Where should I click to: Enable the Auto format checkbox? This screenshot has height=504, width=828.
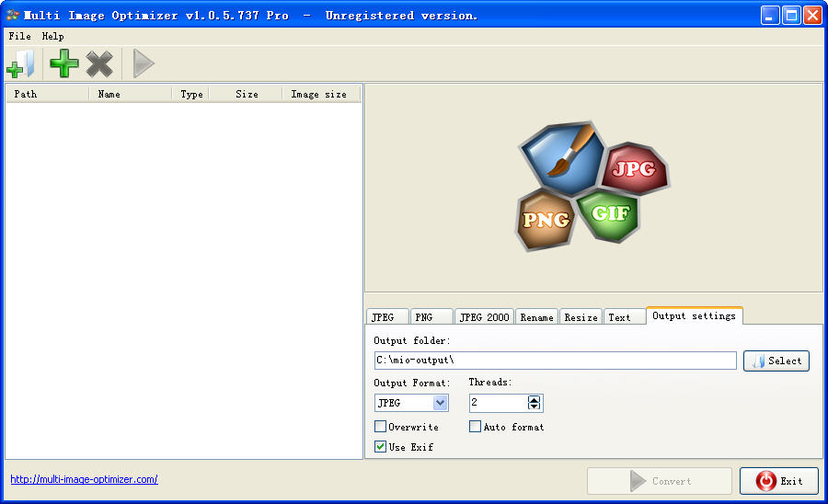click(476, 427)
